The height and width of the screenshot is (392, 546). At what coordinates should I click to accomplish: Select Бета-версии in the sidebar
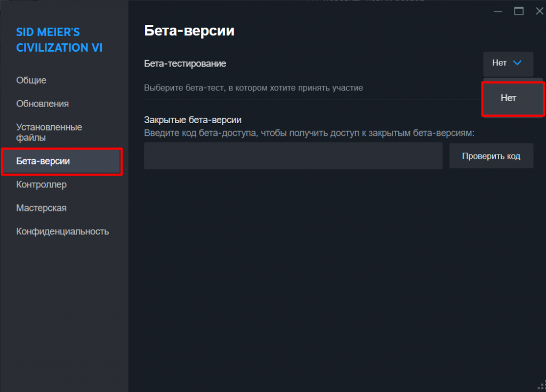pyautogui.click(x=62, y=161)
